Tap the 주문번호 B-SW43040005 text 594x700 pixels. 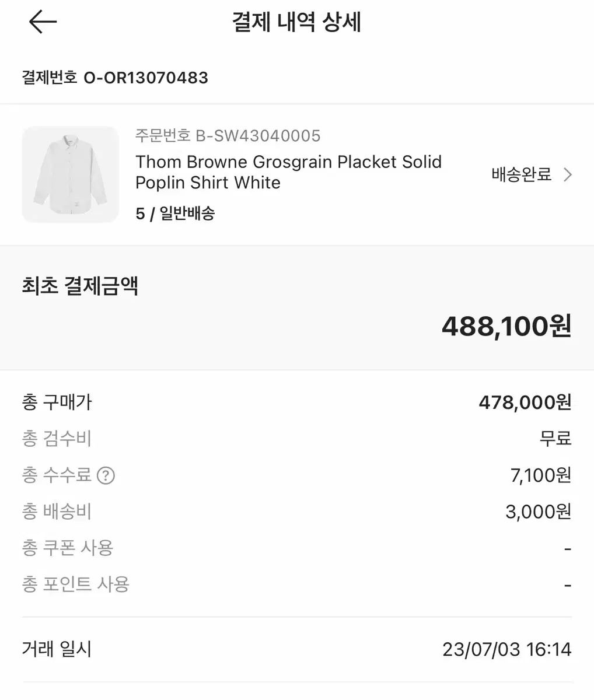228,136
